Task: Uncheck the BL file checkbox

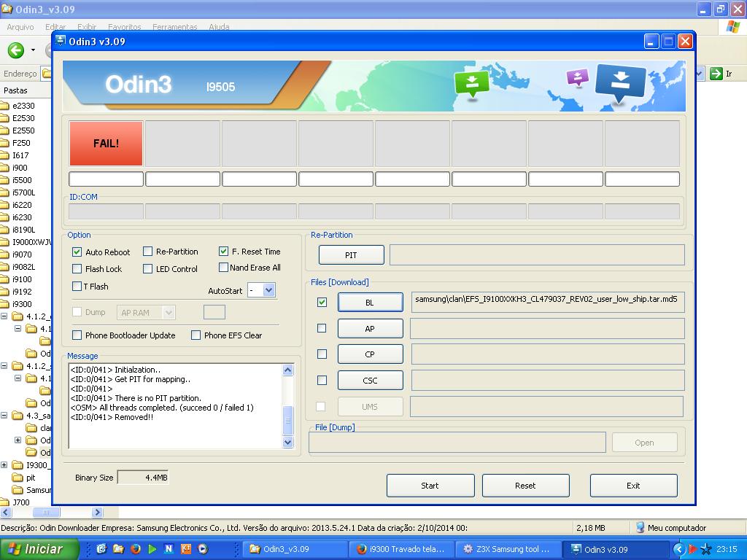Action: tap(322, 302)
